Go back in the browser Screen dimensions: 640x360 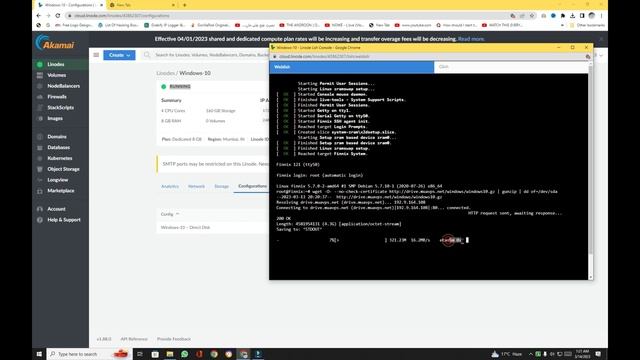tap(39, 16)
